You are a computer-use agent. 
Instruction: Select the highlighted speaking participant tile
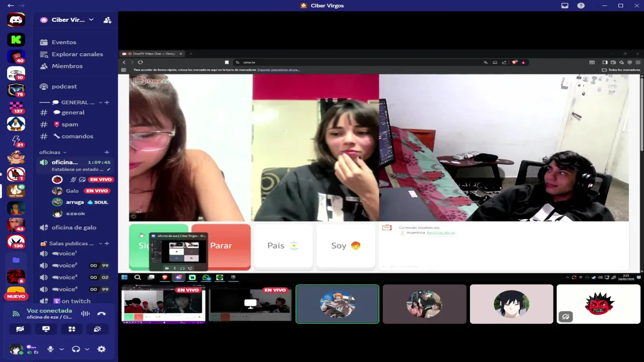pos(337,304)
